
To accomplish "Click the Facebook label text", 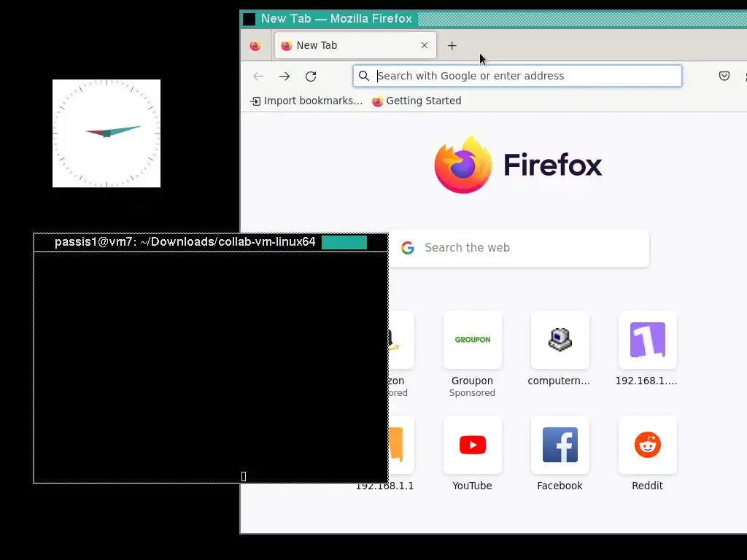I will click(560, 486).
